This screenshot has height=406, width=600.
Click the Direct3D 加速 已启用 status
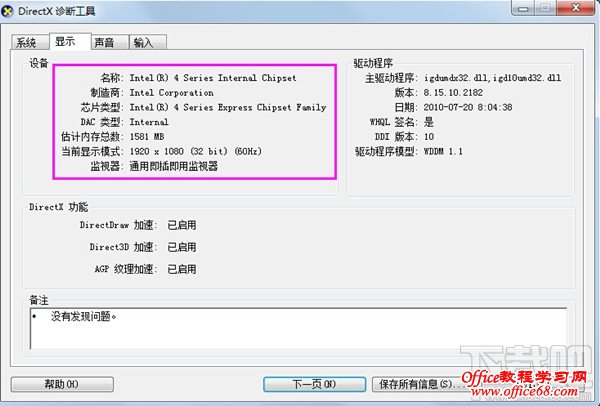(182, 247)
